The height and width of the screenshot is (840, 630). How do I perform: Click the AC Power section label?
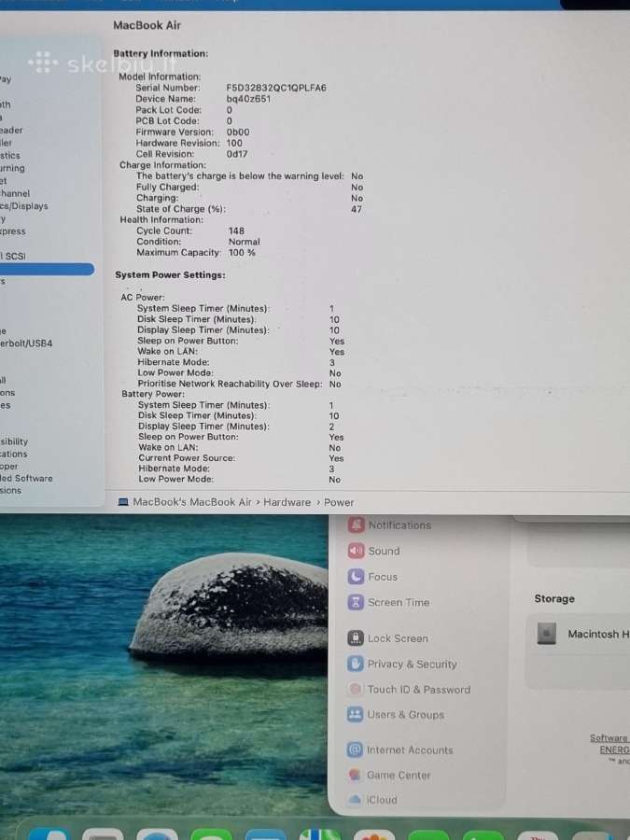[x=143, y=298]
